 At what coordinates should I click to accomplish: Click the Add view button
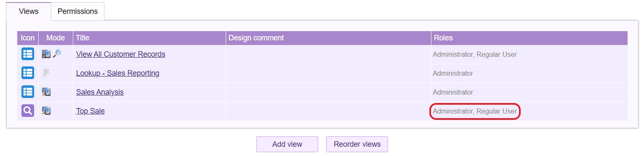[287, 144]
